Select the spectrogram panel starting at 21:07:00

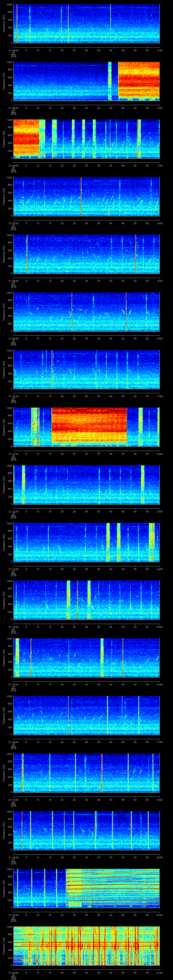tap(87, 196)
